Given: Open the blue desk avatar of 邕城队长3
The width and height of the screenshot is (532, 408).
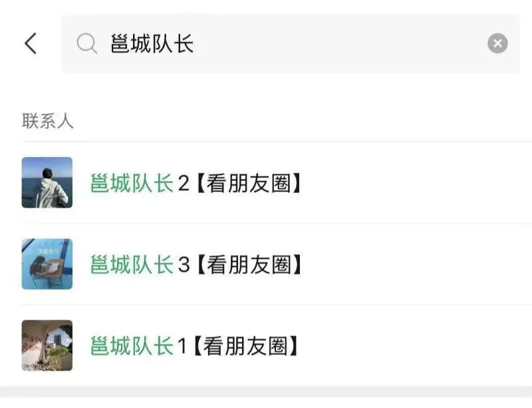Looking at the screenshot, I should [47, 264].
